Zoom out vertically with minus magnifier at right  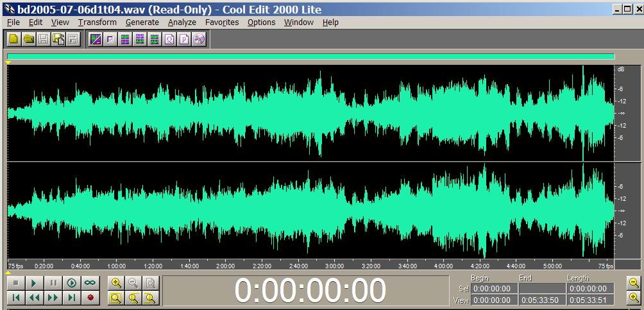634,283
